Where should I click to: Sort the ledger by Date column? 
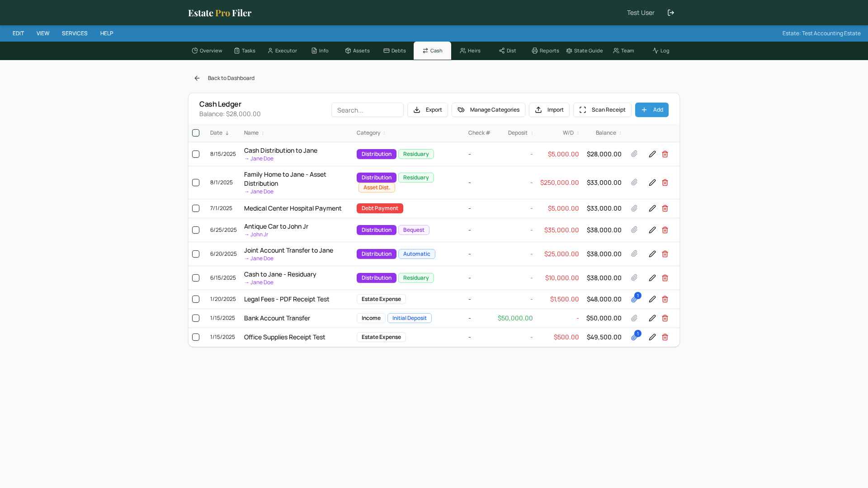pyautogui.click(x=220, y=133)
